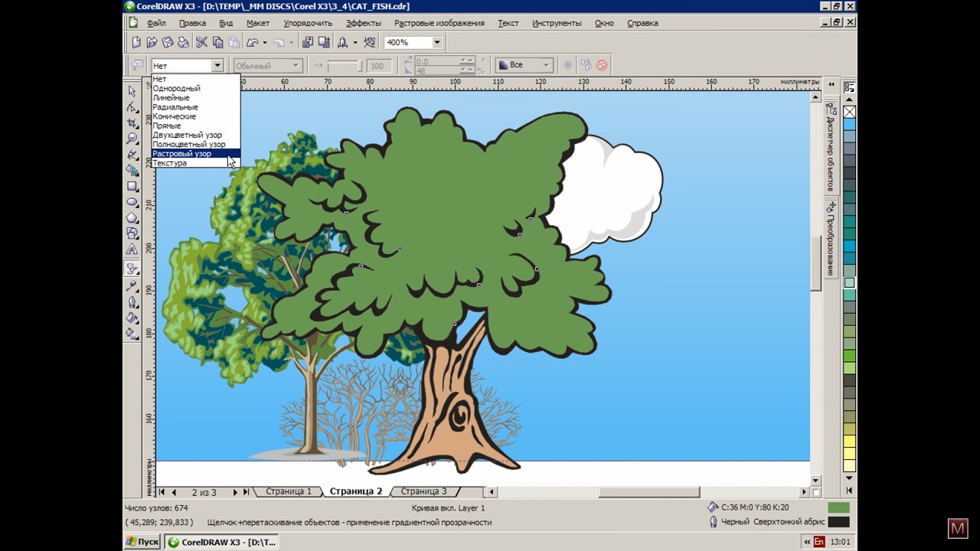The width and height of the screenshot is (980, 551).
Task: Choose 'Растровый узор' from transparency type list
Action: [182, 154]
